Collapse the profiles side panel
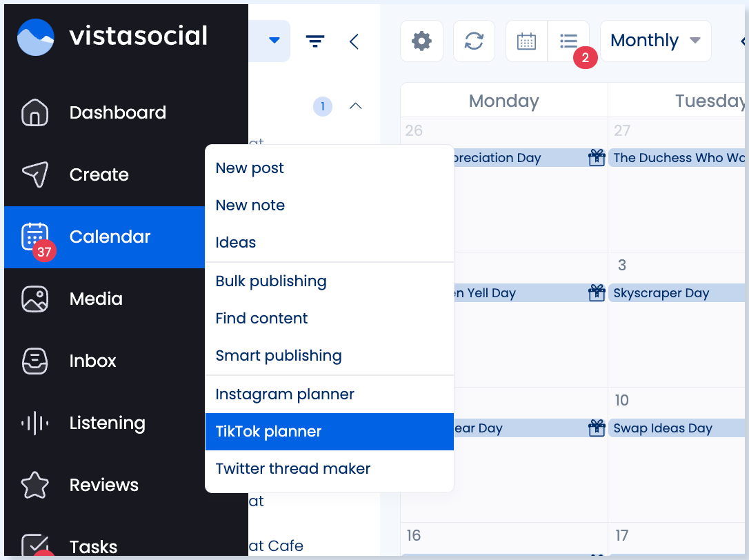The width and height of the screenshot is (749, 560). [354, 41]
